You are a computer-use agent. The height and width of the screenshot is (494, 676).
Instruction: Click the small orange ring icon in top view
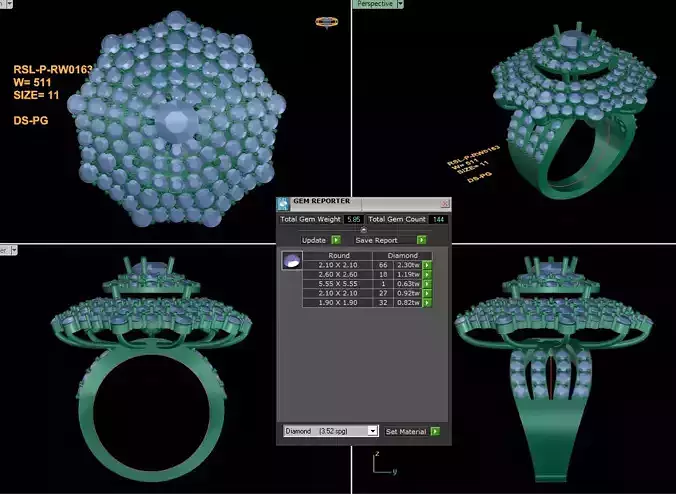pyautogui.click(x=326, y=22)
